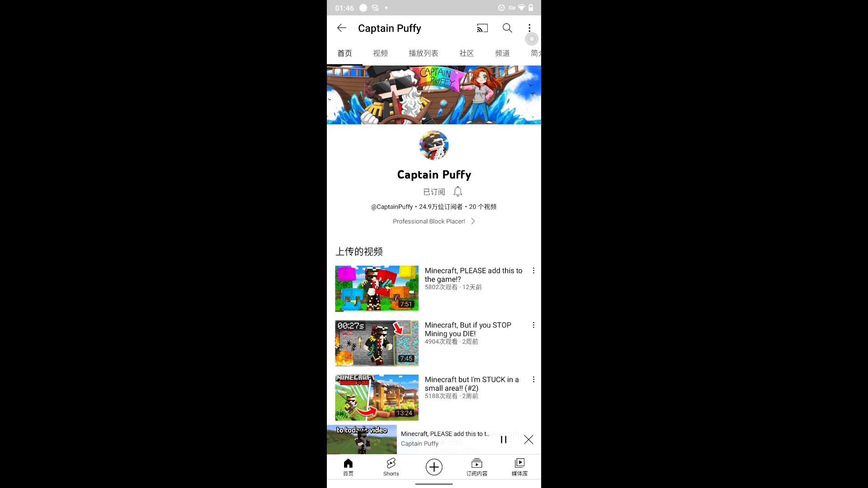Image resolution: width=868 pixels, height=488 pixels.
Task: Select the 首页 home tab in navigation
Action: click(x=348, y=467)
